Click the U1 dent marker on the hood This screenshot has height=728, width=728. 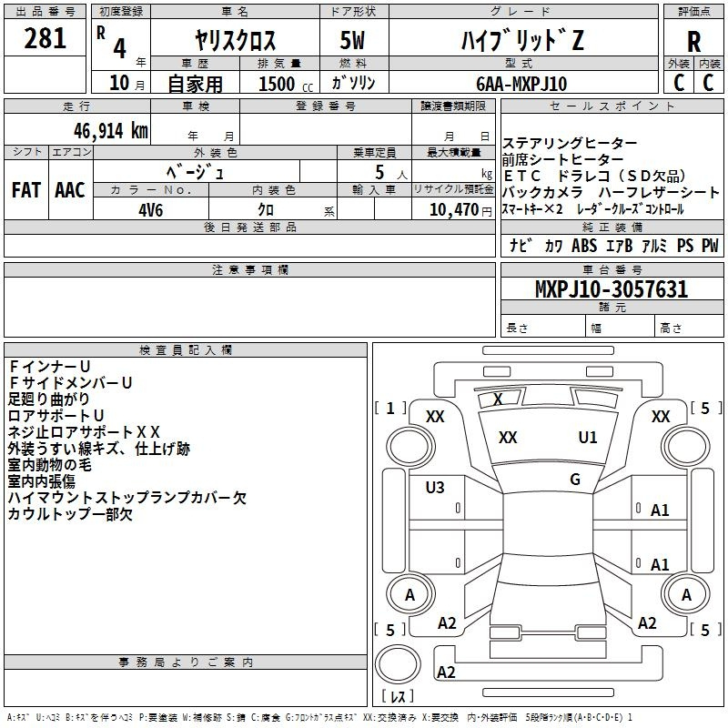[x=588, y=438]
